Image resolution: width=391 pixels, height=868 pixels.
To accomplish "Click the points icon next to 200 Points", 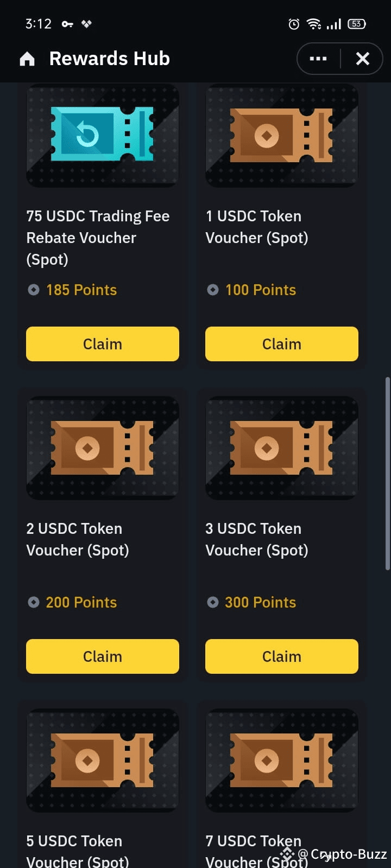I will pos(33,602).
